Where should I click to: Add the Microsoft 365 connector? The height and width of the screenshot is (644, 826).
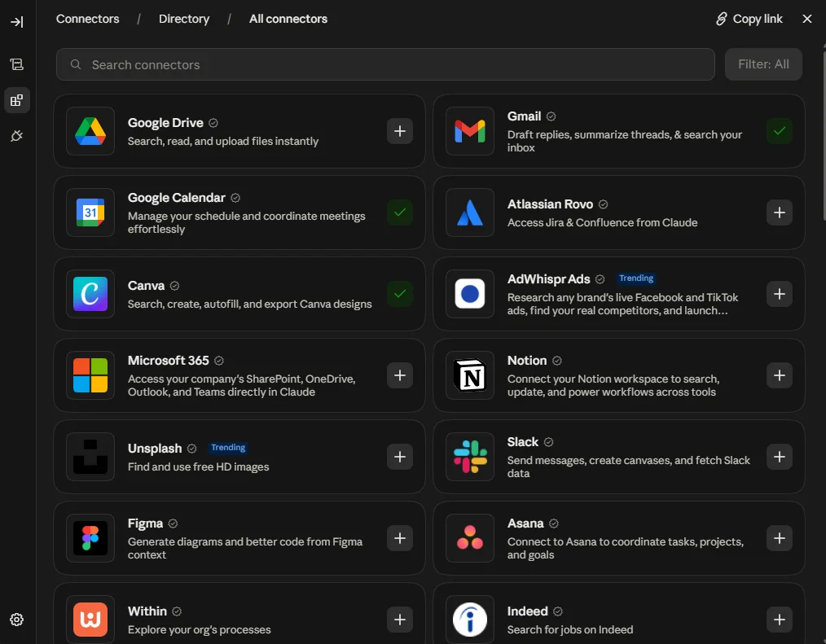pyautogui.click(x=400, y=375)
